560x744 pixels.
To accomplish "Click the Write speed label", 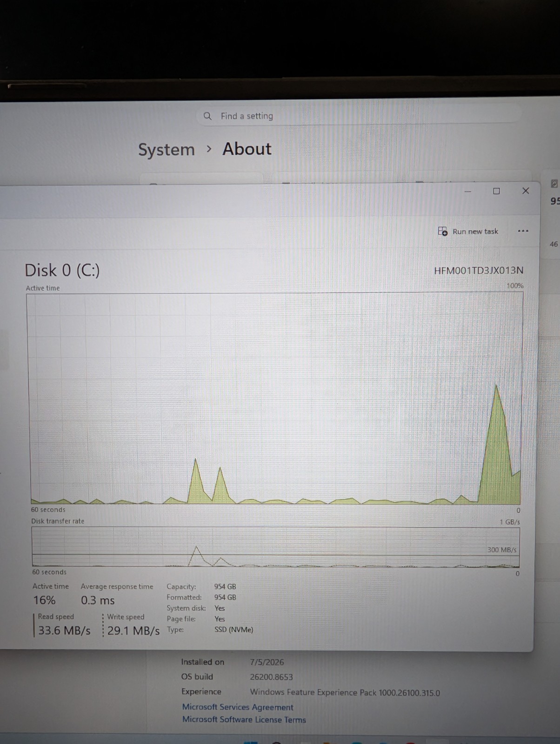I will (x=126, y=617).
